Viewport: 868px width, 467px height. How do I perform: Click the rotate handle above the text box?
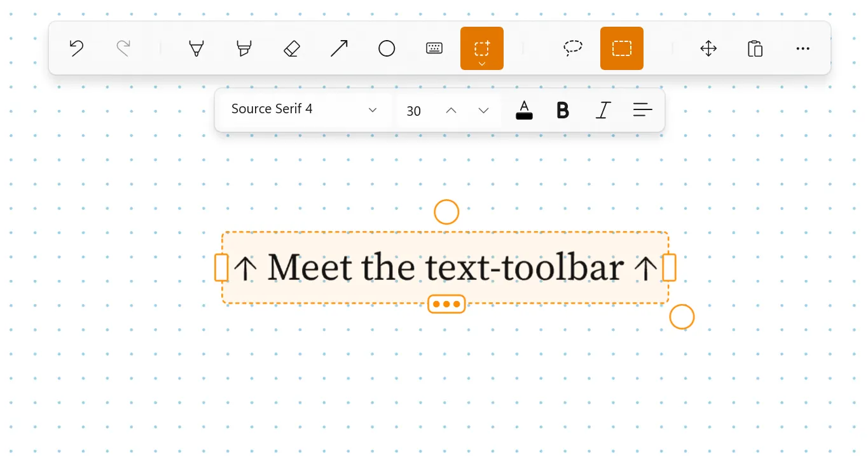click(x=446, y=212)
